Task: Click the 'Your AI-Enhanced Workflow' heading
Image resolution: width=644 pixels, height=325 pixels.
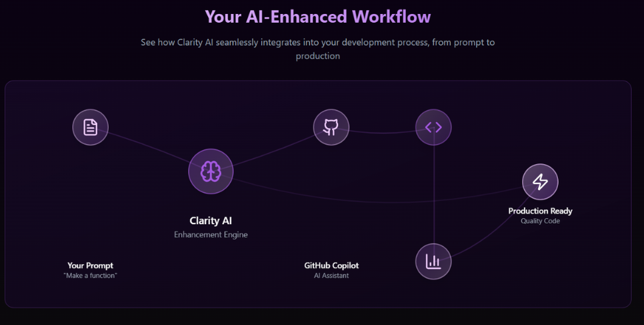Action: (318, 17)
